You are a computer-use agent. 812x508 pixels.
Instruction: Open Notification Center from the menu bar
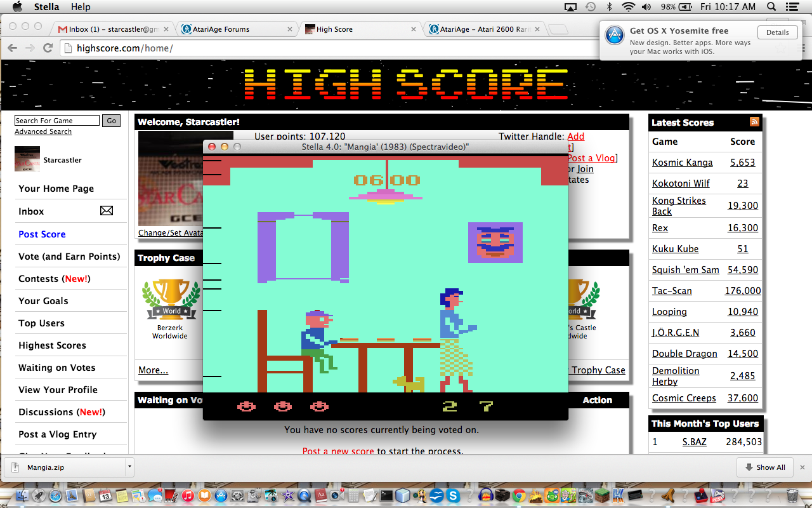click(791, 7)
